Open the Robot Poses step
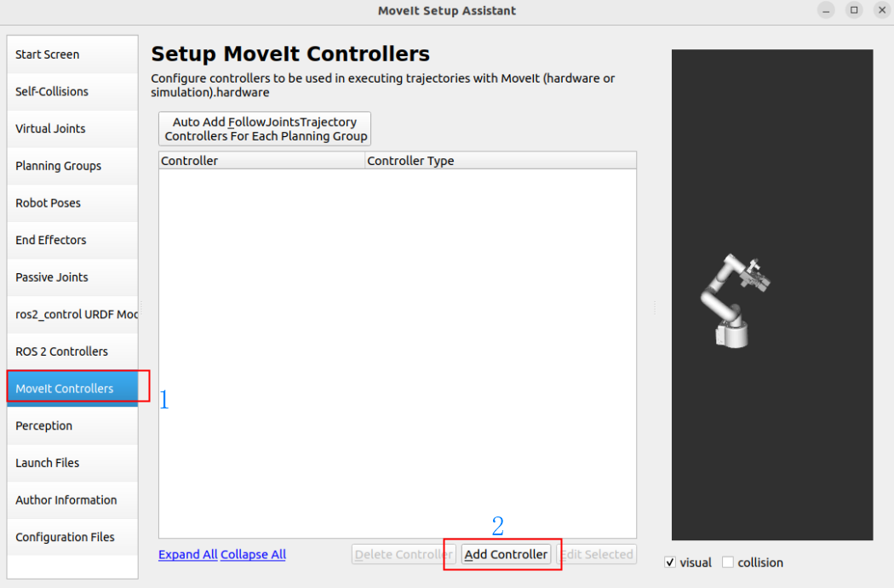Viewport: 894px width, 588px height. pyautogui.click(x=72, y=203)
